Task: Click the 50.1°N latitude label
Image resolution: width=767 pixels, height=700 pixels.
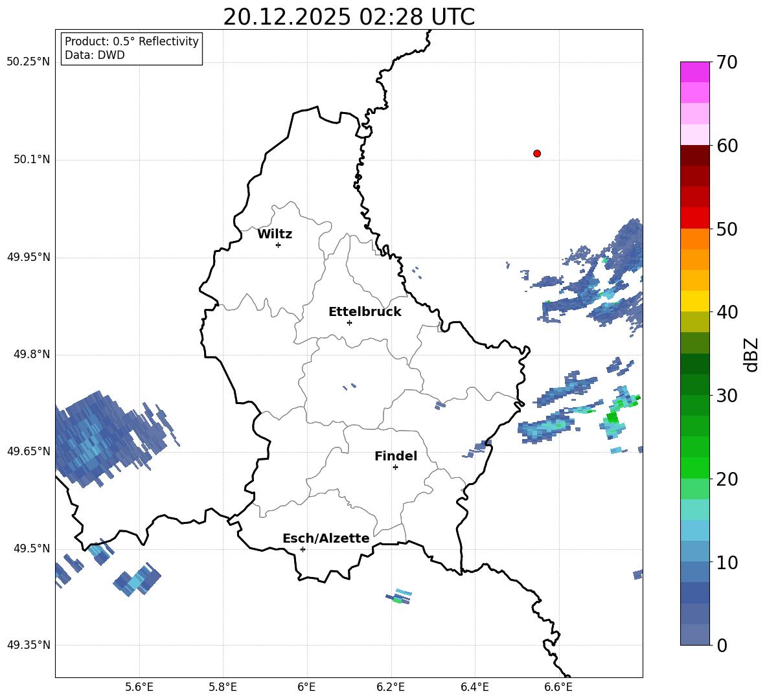Action: click(x=32, y=159)
